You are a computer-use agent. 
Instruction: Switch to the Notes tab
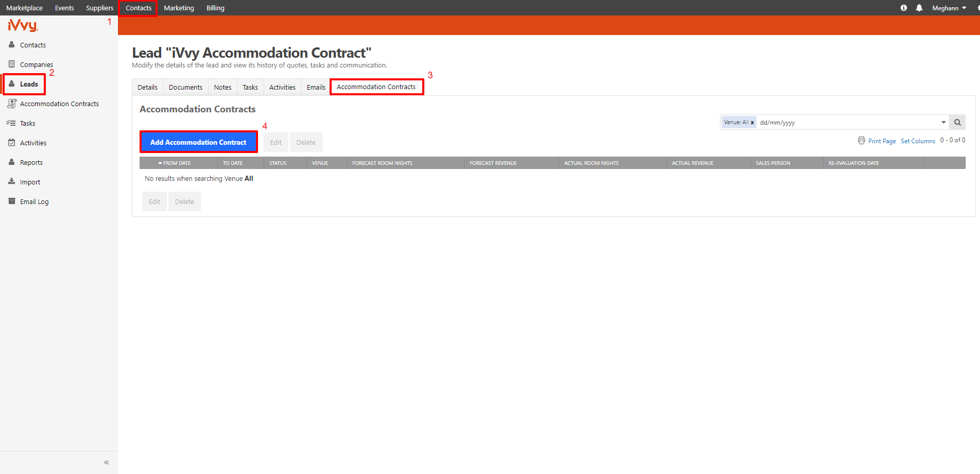pyautogui.click(x=222, y=87)
